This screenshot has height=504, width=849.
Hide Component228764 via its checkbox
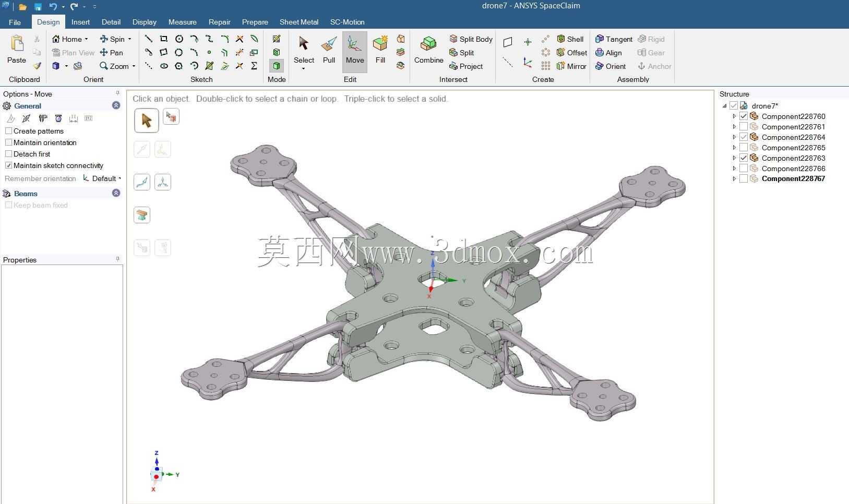[x=744, y=137]
